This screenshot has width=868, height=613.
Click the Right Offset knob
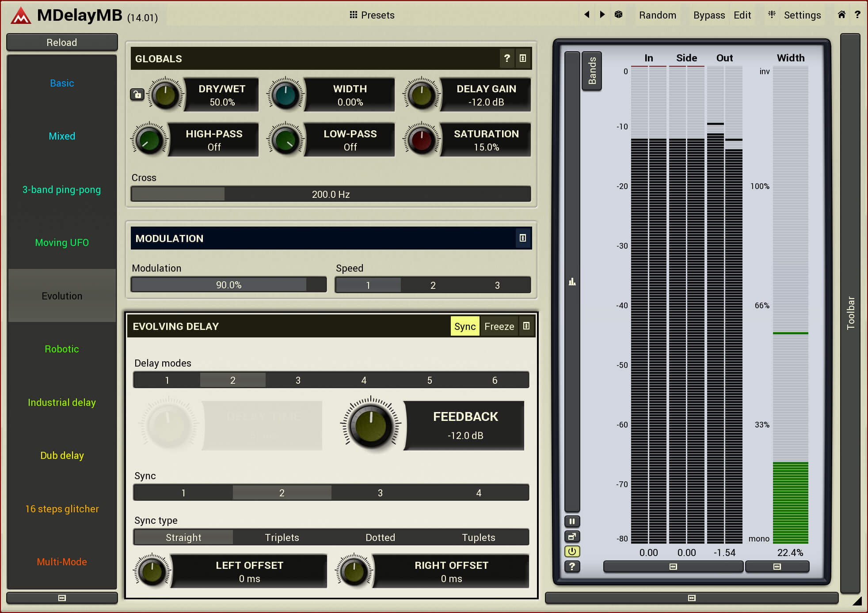point(354,571)
